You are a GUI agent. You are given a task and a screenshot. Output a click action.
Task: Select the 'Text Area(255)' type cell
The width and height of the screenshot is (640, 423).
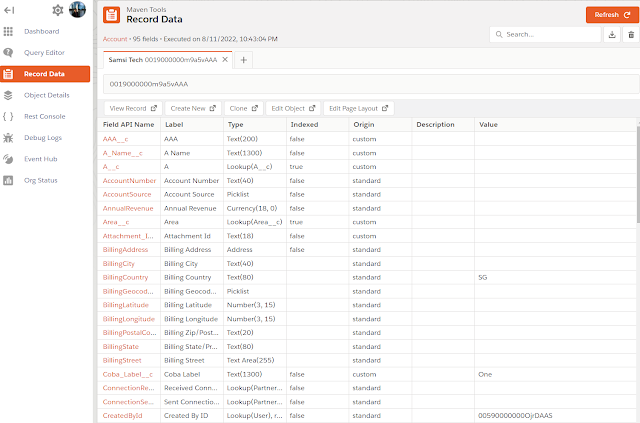(x=255, y=361)
